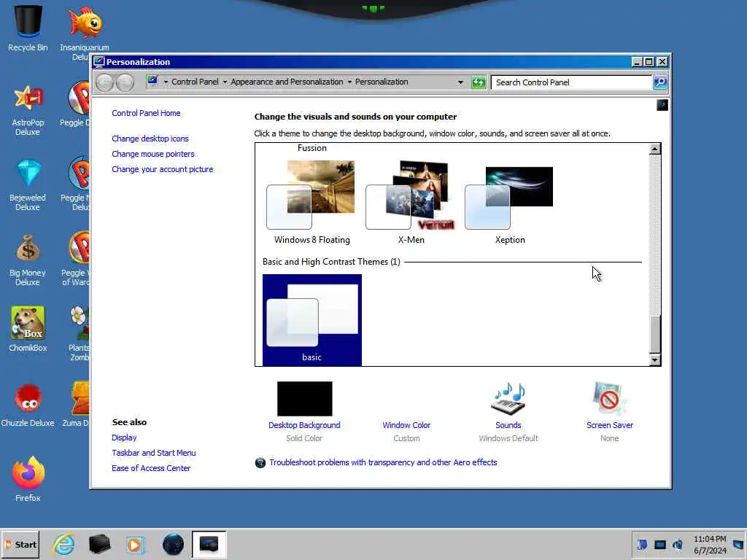Open the Sounds link
Viewport: 747px width, 560px height.
[x=508, y=425]
